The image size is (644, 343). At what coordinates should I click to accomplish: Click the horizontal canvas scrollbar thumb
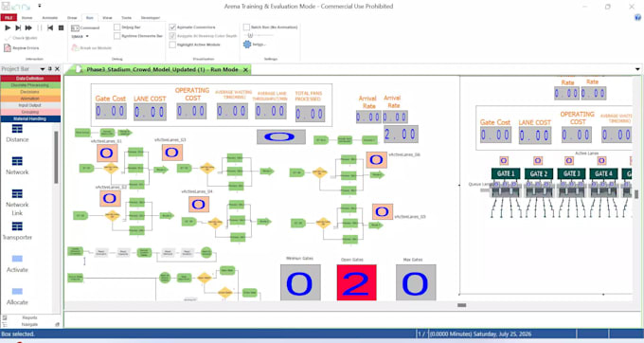coord(461,305)
